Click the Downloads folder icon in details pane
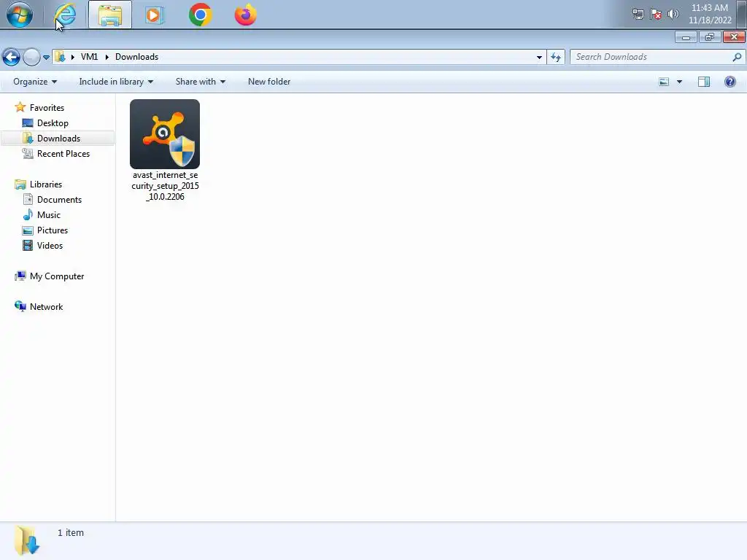 pyautogui.click(x=27, y=540)
